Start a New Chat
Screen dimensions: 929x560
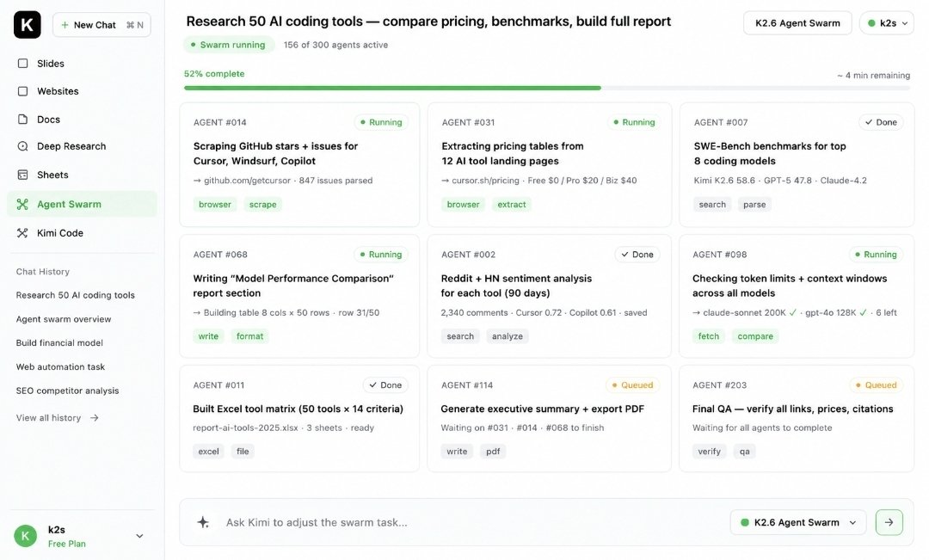pyautogui.click(x=102, y=25)
